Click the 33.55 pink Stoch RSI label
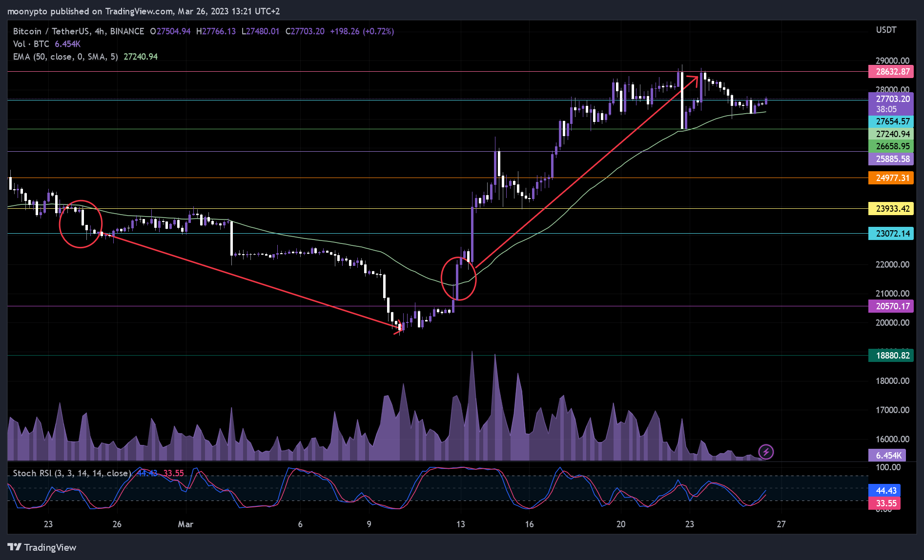 tap(884, 503)
